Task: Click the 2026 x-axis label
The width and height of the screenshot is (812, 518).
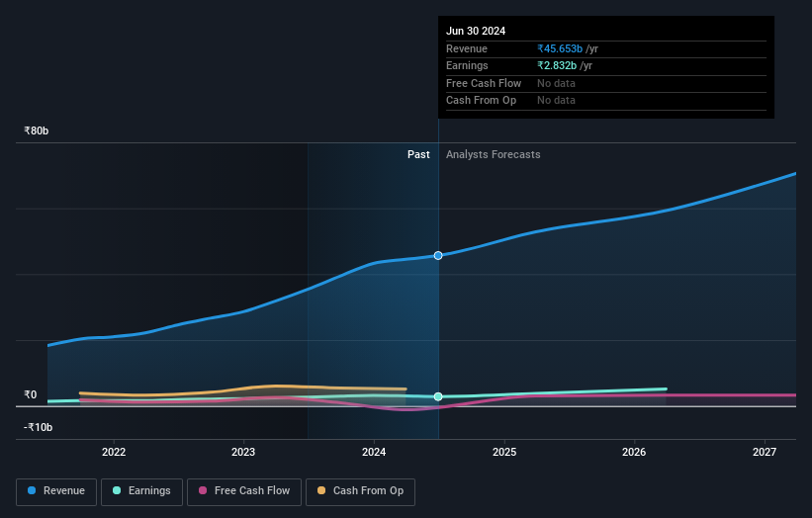Action: (633, 452)
